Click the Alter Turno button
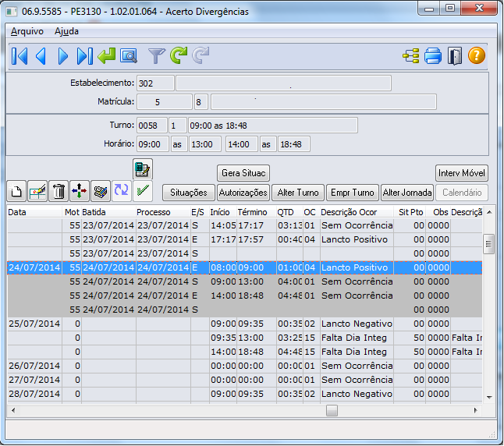This screenshot has width=504, height=446. click(x=298, y=193)
